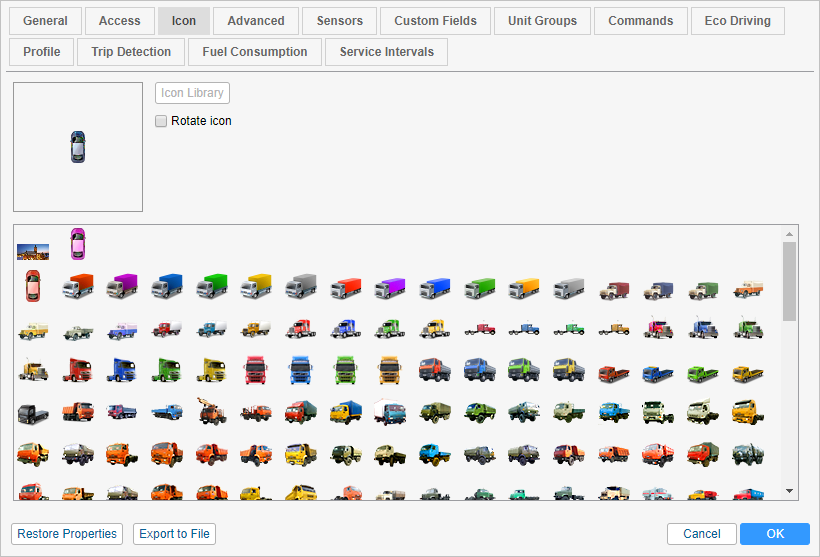Screen dimensions: 820x557
Task: Click the icon list scrollbar thumb
Action: click(790, 281)
